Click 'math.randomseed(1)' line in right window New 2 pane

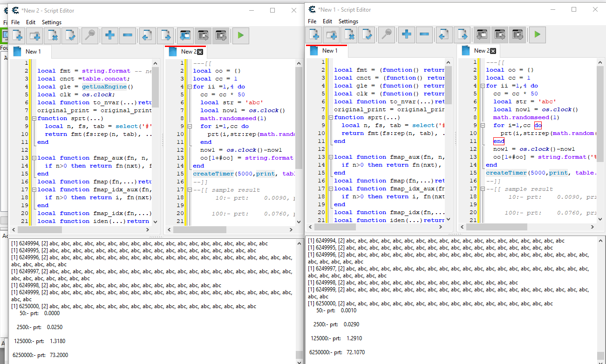[x=526, y=117]
